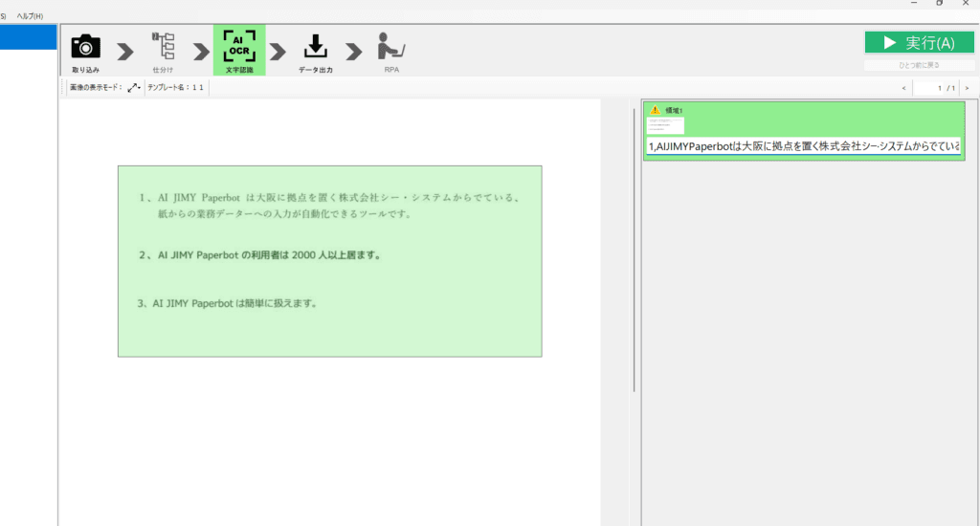Click the 領域1 thumbnail preview image
The height and width of the screenshot is (526, 980).
(665, 125)
